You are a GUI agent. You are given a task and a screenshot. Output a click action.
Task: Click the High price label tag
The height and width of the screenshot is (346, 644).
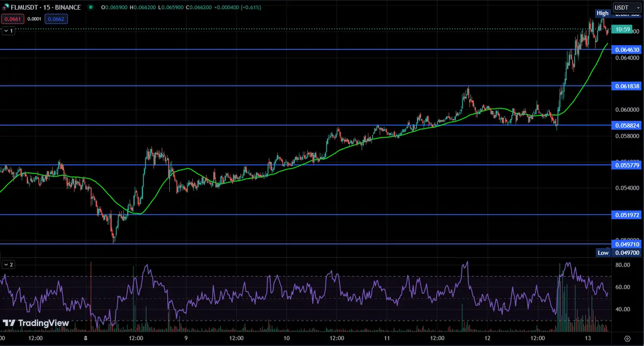coord(603,13)
